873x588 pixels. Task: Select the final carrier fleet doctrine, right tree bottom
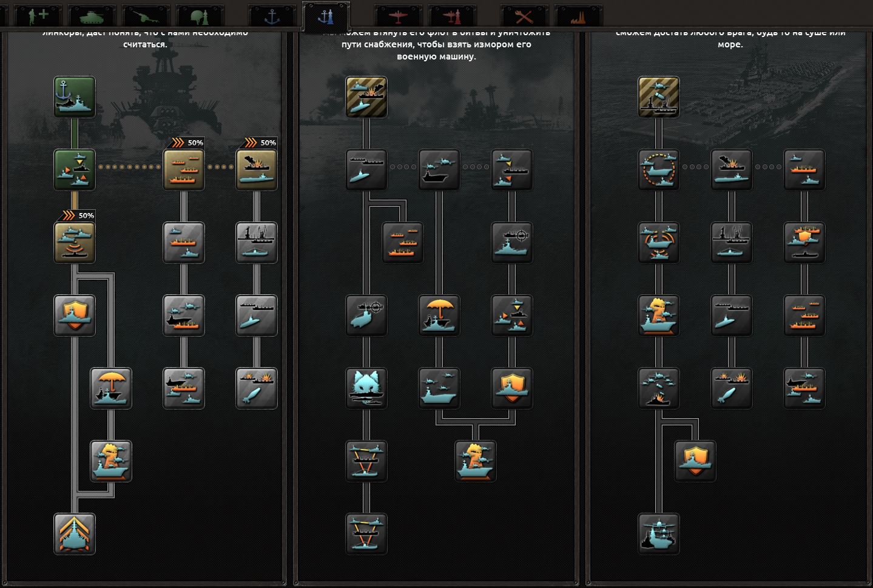pyautogui.click(x=659, y=534)
